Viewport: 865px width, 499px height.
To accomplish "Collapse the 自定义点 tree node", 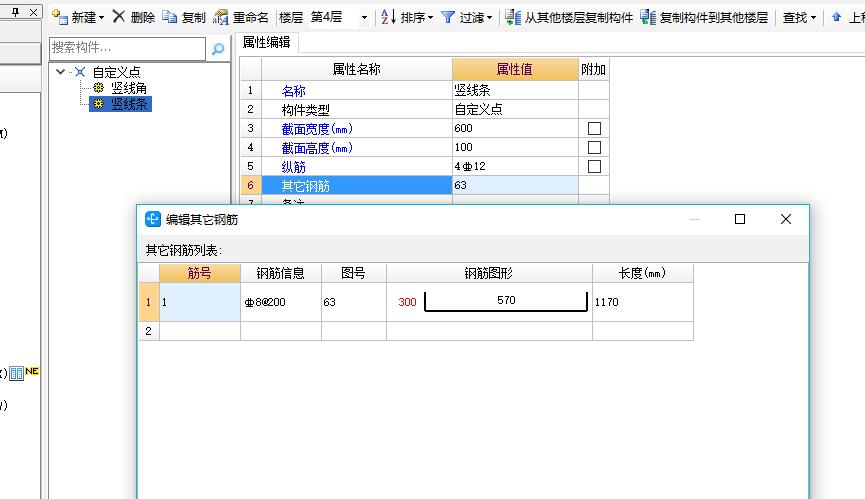I will (61, 72).
